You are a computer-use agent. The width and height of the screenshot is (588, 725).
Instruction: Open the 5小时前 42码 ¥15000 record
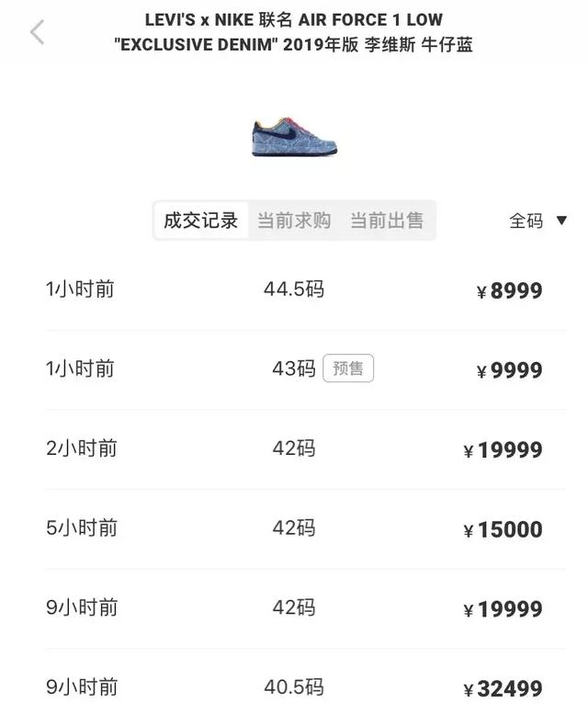[305, 528]
